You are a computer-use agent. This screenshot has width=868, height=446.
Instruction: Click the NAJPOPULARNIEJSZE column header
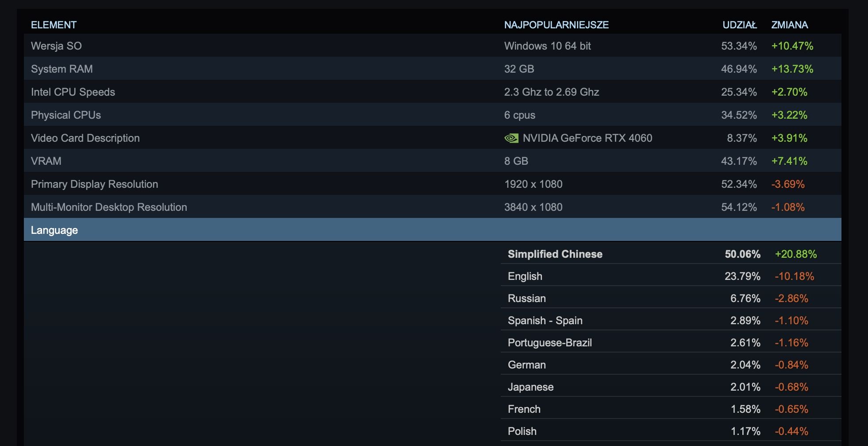556,25
